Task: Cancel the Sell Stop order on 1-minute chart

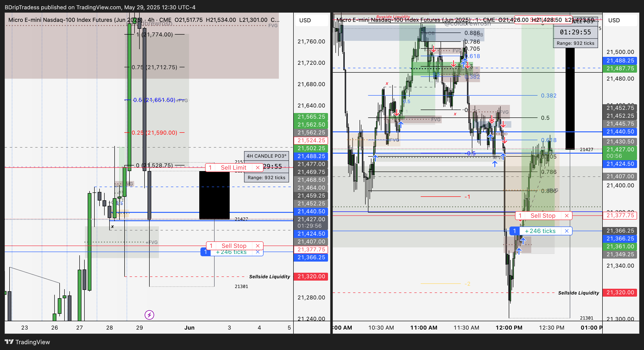Action: 567,216
